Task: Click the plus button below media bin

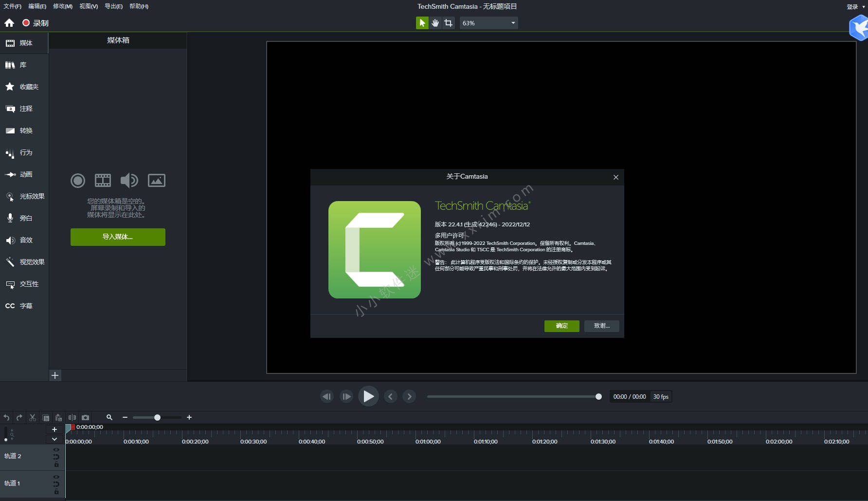Action: (x=55, y=375)
